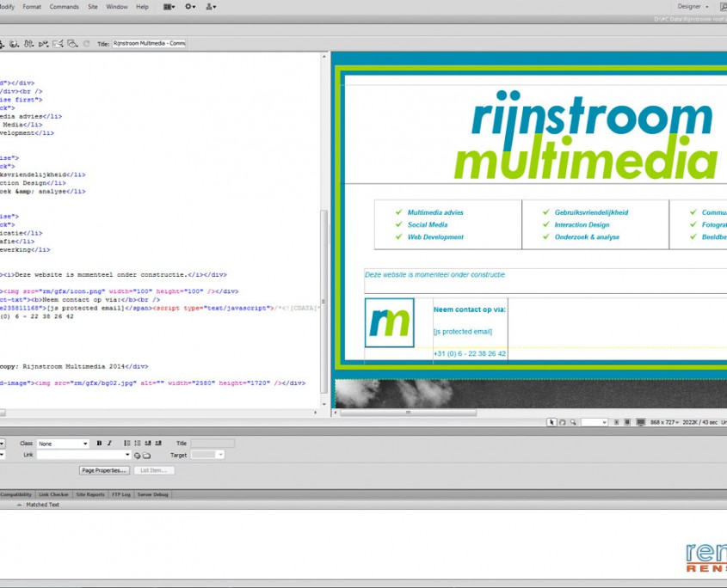Choose the Hand tool in status bar

[563, 422]
